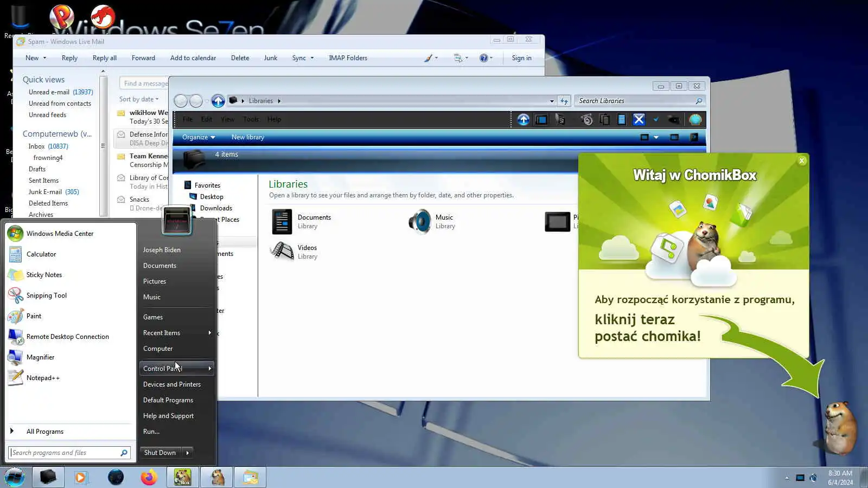Open the Music library
The height and width of the screenshot is (488, 868).
(x=432, y=222)
